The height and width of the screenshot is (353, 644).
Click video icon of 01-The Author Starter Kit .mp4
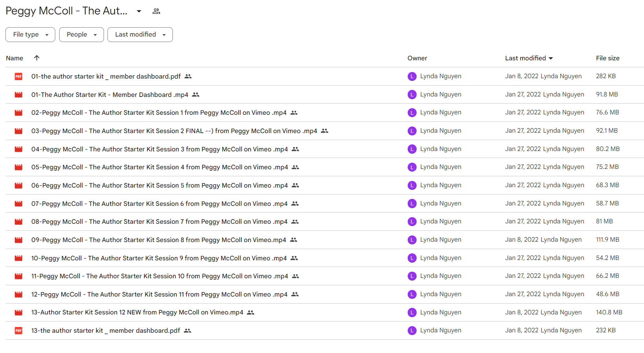[x=18, y=95]
